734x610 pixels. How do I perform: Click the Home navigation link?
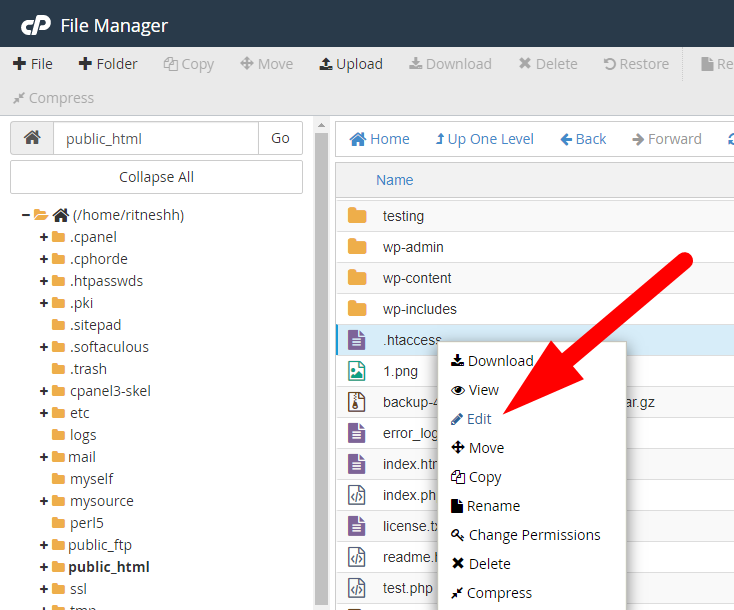380,139
